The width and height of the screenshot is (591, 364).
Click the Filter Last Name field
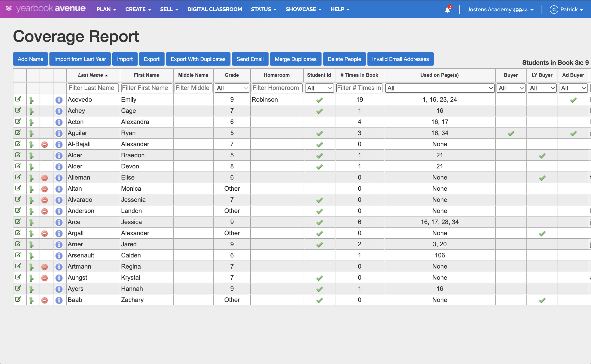point(93,88)
